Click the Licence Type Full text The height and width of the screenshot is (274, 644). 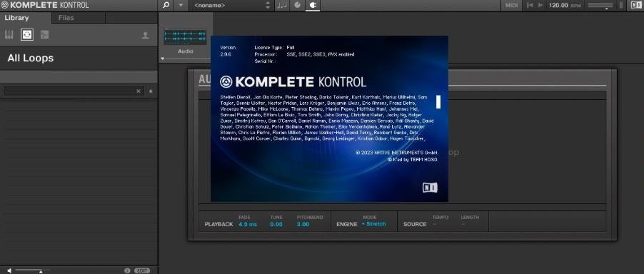(x=274, y=48)
